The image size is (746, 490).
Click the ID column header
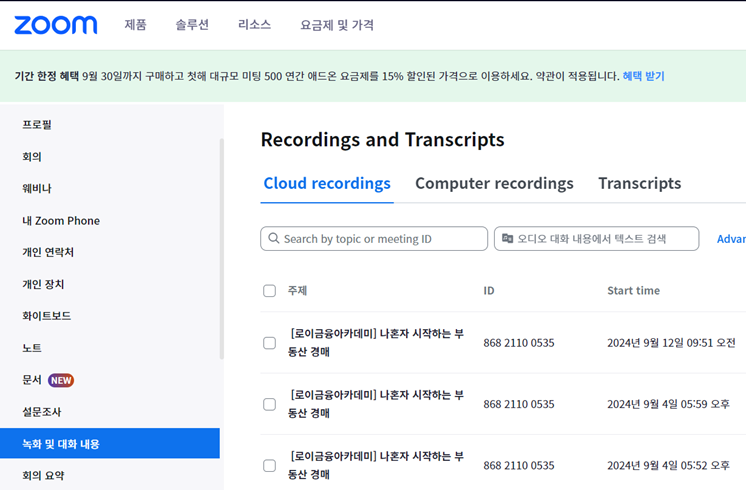[x=489, y=291]
